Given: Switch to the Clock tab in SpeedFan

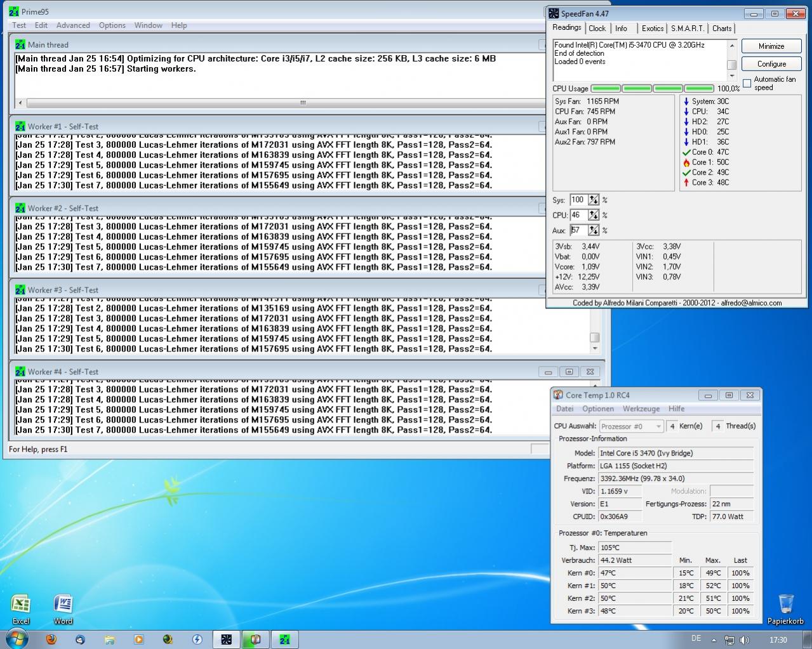Looking at the screenshot, I should pyautogui.click(x=597, y=29).
